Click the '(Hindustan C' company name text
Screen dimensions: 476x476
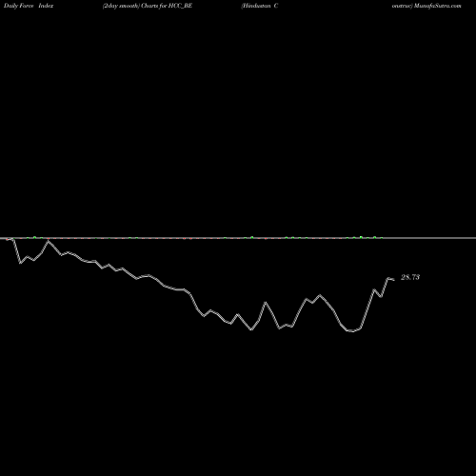[260, 6]
